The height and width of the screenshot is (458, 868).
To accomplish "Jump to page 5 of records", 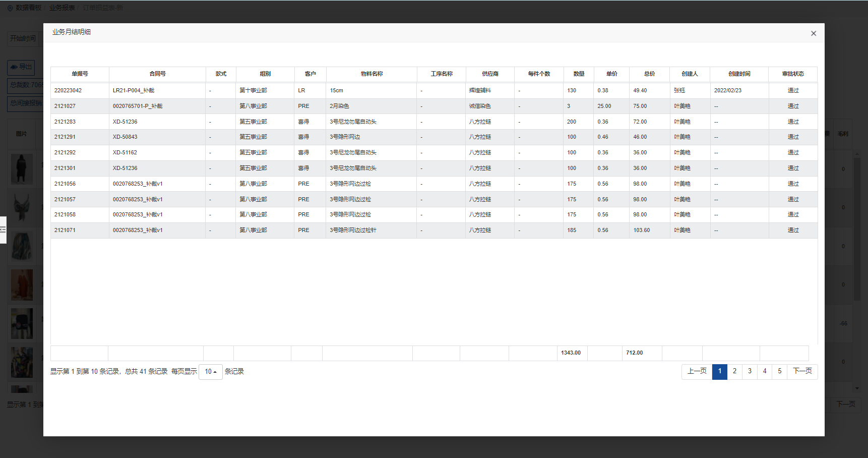I will tap(779, 371).
